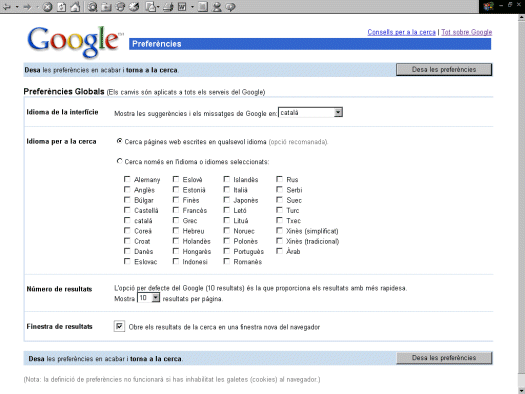This screenshot has width=525, height=394.
Task: Open the Back button history dropdown arrow
Action: tap(17, 7)
